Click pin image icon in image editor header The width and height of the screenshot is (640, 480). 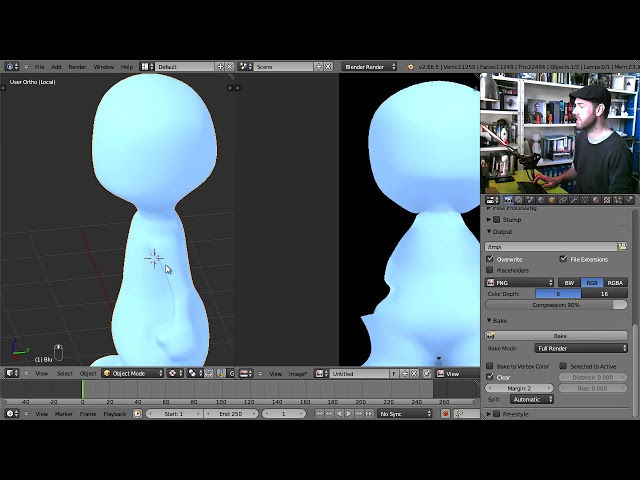(x=427, y=373)
